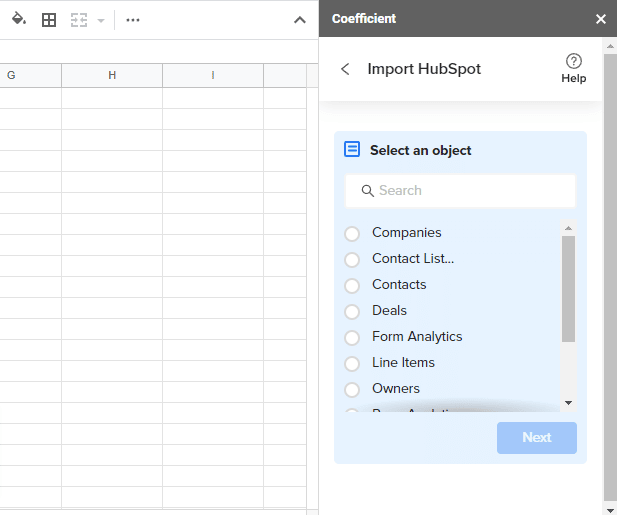Select column I header

[x=213, y=75]
